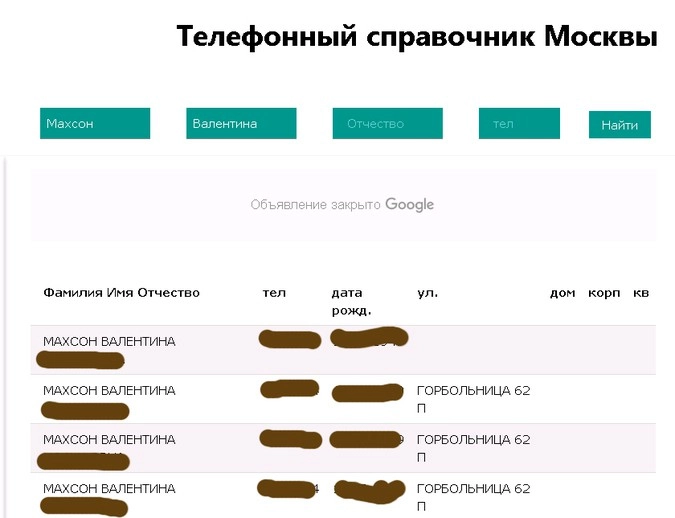Focus the Отчество input field

[x=387, y=123]
